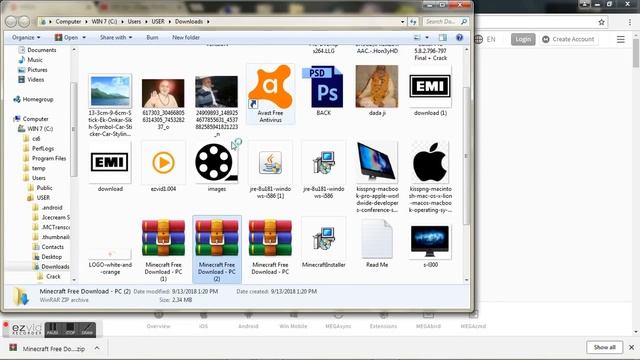
Task: Click Burn in the Explorer toolbar
Action: coord(152,37)
